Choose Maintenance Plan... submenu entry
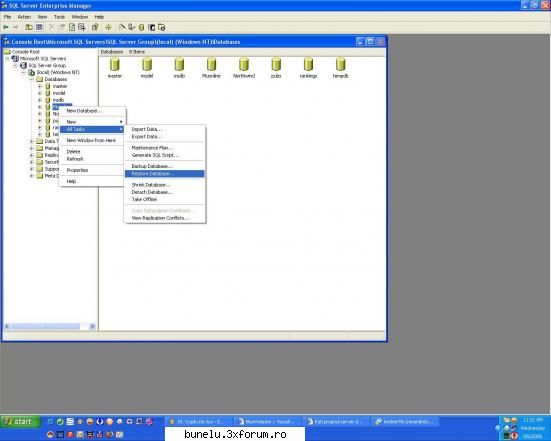This screenshot has width=551, height=441. coord(164,148)
